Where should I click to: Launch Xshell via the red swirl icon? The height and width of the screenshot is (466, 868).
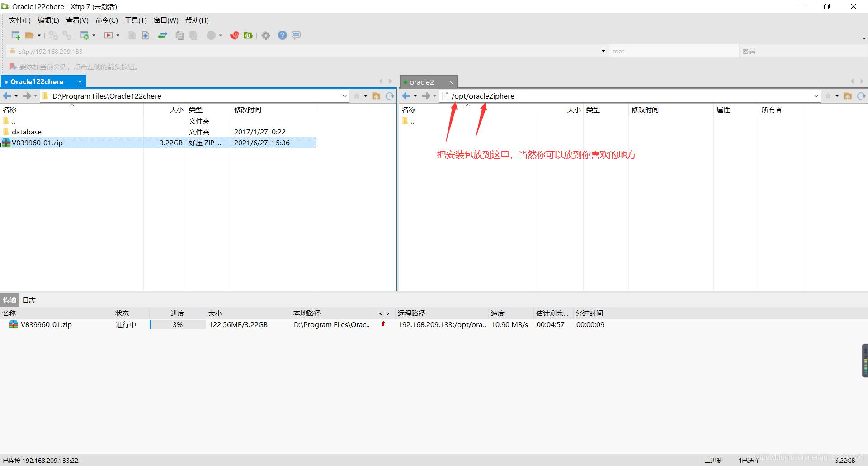(x=235, y=35)
